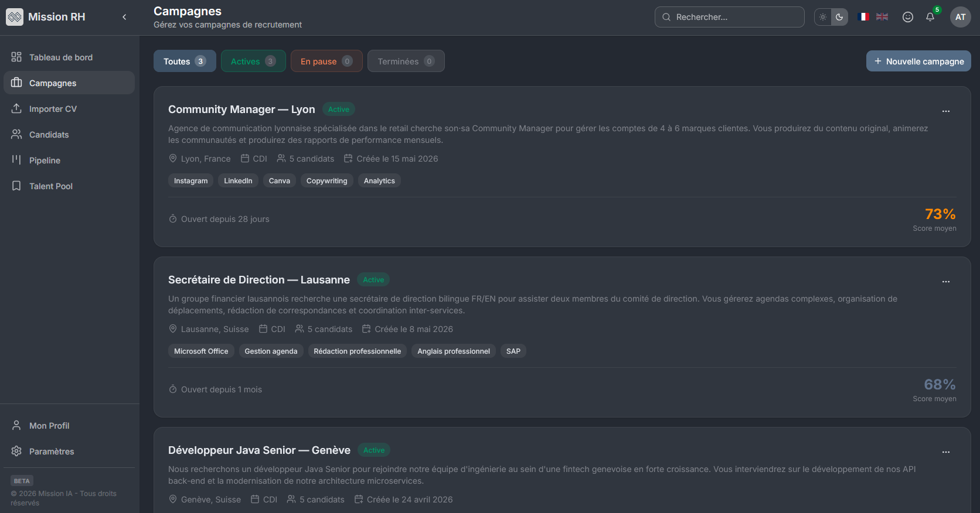
Task: Click the BETA label in sidebar footer
Action: pos(22,481)
